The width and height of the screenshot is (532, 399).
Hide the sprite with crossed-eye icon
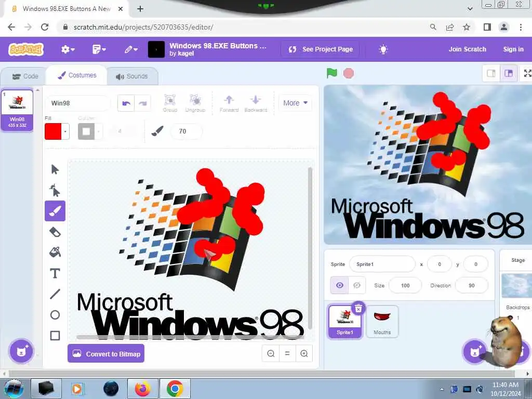pyautogui.click(x=357, y=285)
